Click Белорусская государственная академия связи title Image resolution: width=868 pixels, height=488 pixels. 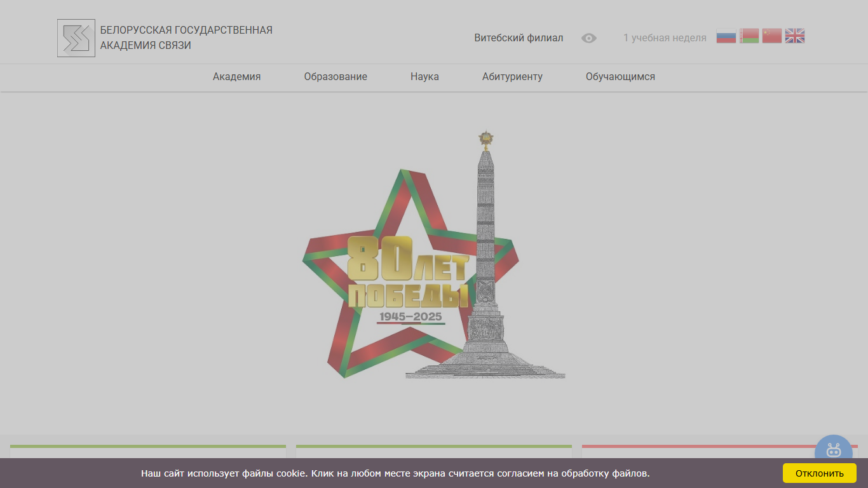click(186, 38)
